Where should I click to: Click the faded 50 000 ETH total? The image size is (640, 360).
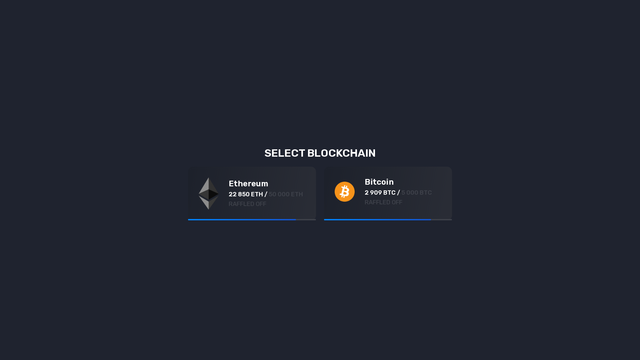pyautogui.click(x=286, y=194)
